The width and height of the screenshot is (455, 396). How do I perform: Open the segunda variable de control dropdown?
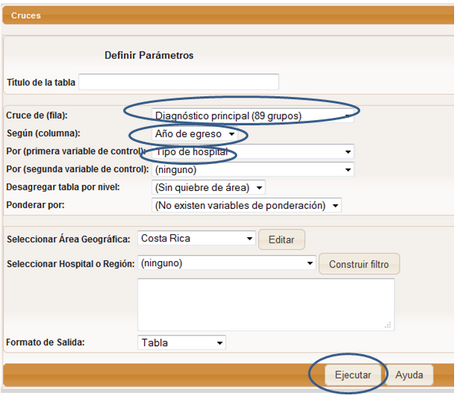coord(253,170)
